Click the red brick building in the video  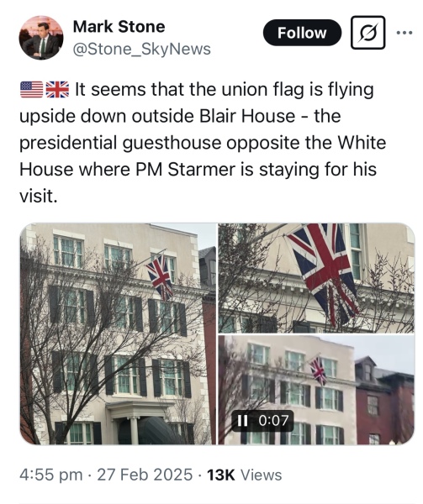(x=384, y=405)
